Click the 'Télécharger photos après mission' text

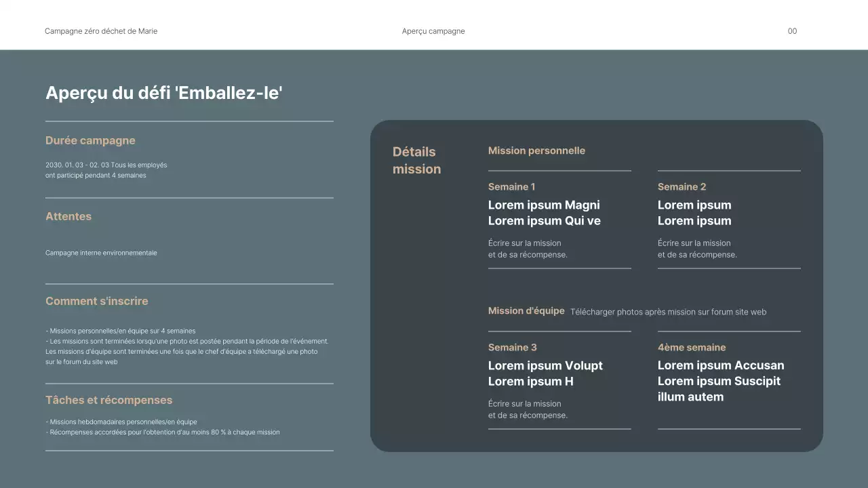[x=668, y=312]
